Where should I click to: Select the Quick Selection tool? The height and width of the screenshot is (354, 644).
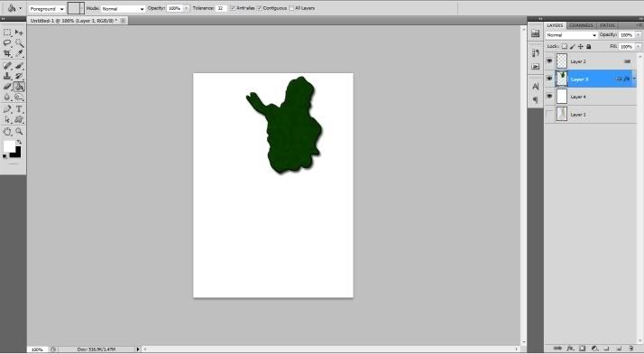[x=19, y=42]
